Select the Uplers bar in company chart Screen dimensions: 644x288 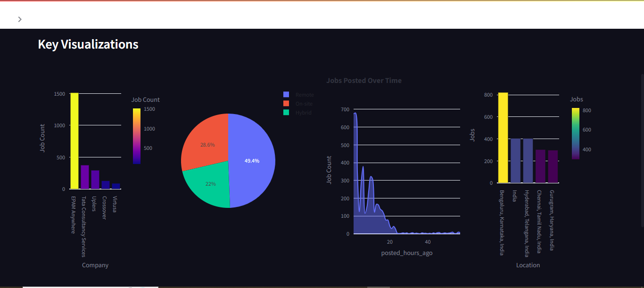click(x=95, y=180)
